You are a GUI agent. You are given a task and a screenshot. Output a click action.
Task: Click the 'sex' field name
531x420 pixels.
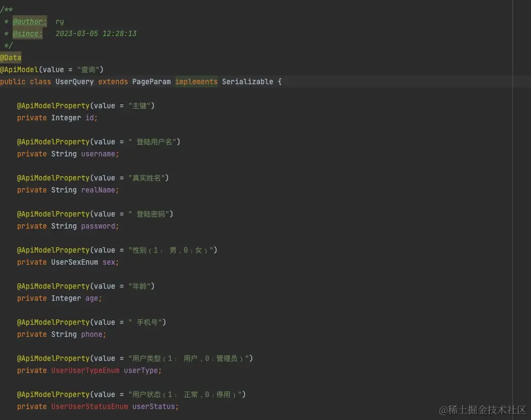109,262
